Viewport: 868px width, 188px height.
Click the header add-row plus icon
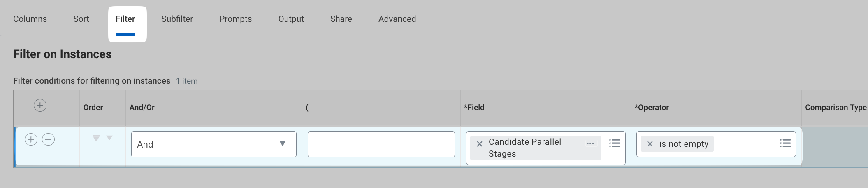coord(40,106)
